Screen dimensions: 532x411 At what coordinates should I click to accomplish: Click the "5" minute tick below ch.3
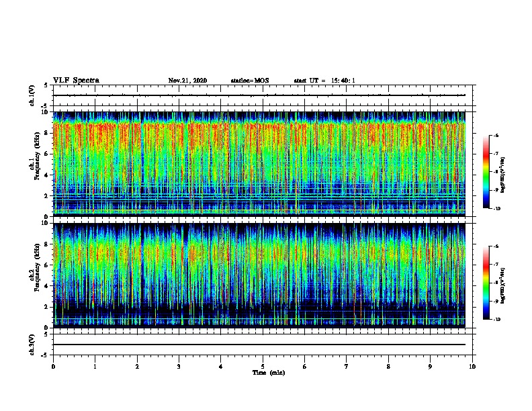click(x=263, y=366)
